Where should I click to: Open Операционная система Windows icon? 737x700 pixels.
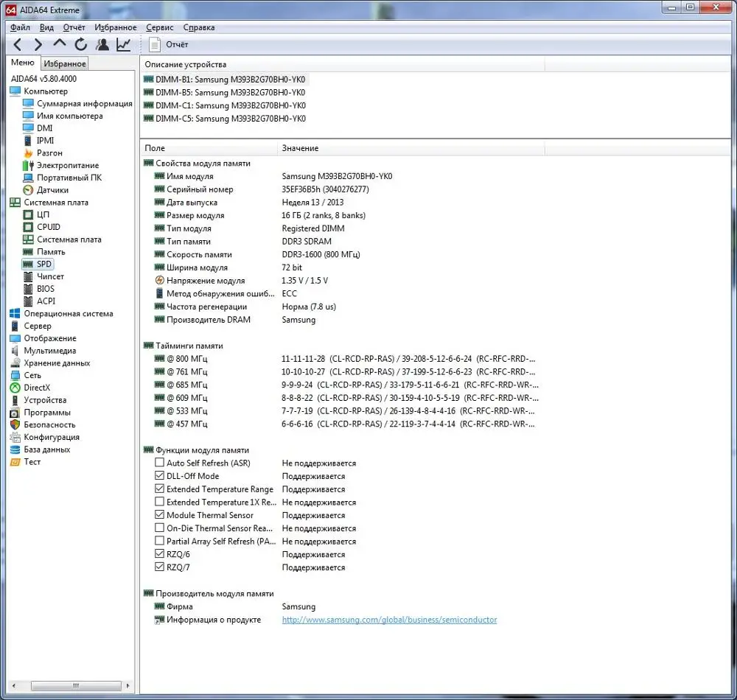15,313
